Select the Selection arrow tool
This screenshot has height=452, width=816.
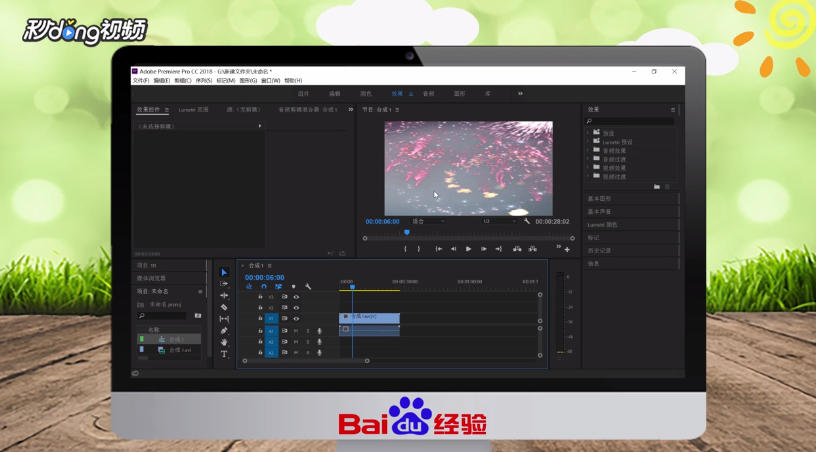pos(224,272)
